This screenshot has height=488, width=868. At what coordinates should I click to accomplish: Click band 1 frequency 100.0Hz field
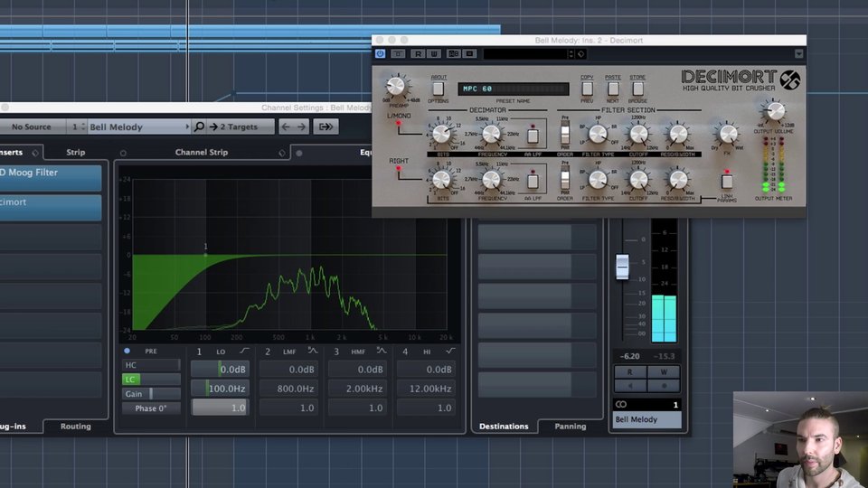pos(220,389)
